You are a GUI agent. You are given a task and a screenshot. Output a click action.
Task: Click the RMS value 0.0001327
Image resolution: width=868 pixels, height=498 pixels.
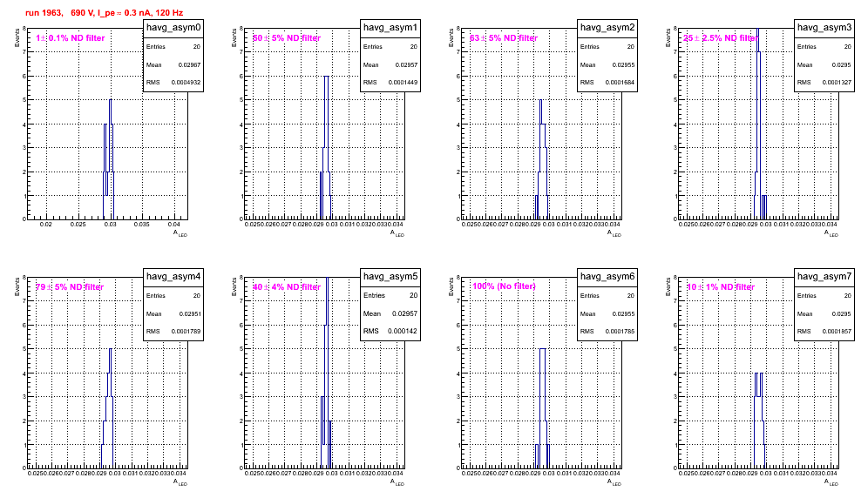(x=837, y=83)
